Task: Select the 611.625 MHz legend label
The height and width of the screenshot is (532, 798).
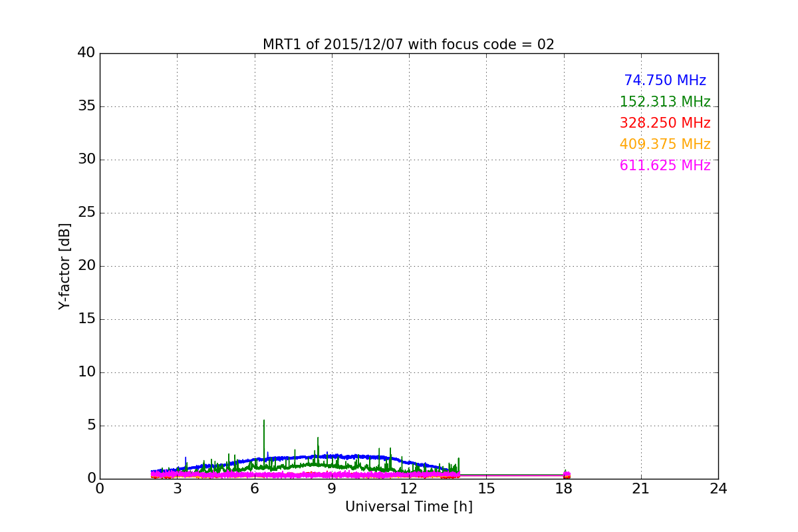Action: click(x=665, y=166)
